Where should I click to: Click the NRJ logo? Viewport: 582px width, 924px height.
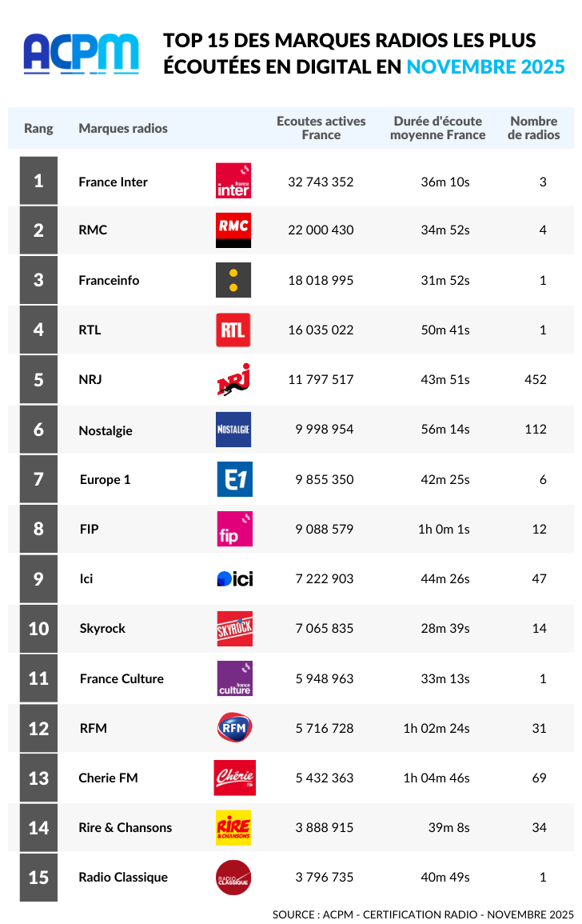[234, 379]
